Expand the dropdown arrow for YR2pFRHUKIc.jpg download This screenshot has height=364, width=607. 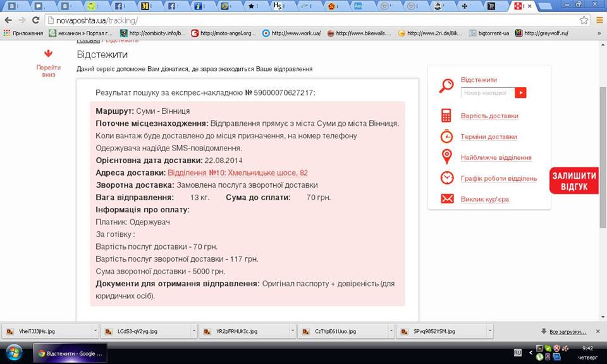coord(293,331)
